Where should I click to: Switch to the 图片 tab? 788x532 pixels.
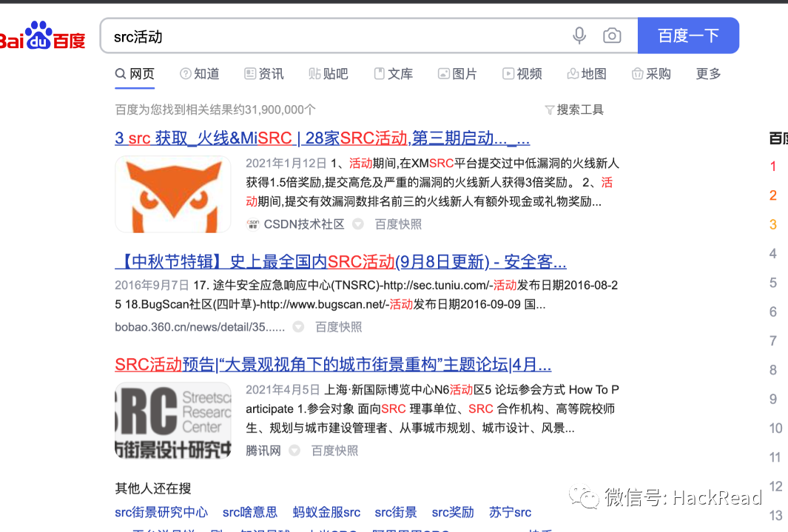pos(457,74)
